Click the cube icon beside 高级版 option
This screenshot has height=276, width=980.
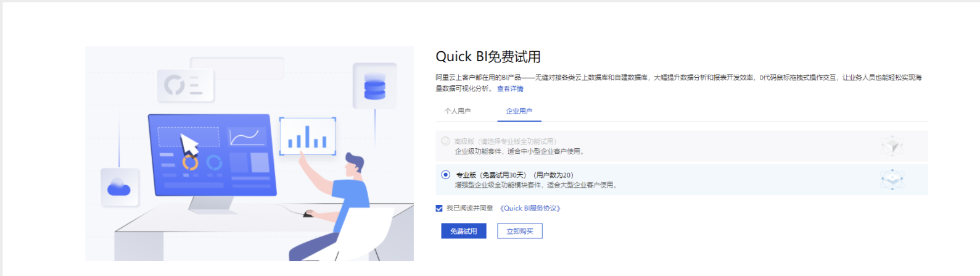coord(892,146)
